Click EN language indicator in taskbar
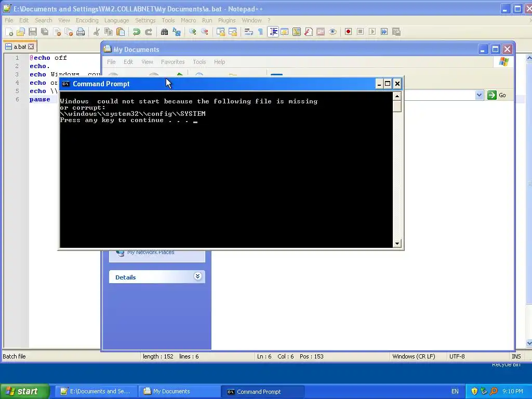532x399 pixels. [455, 391]
